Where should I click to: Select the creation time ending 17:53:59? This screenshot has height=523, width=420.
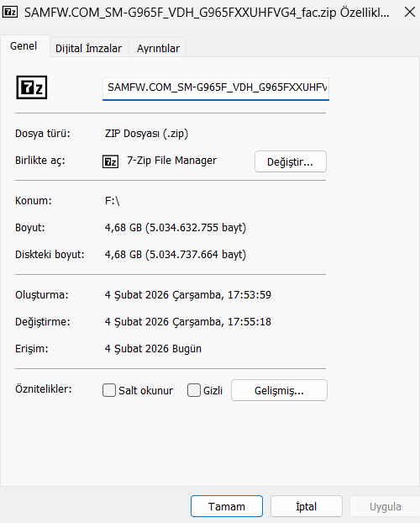tap(188, 295)
